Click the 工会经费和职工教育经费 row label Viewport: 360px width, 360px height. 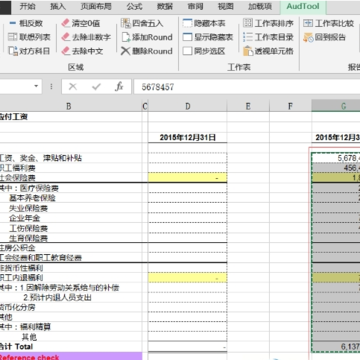tap(41, 258)
